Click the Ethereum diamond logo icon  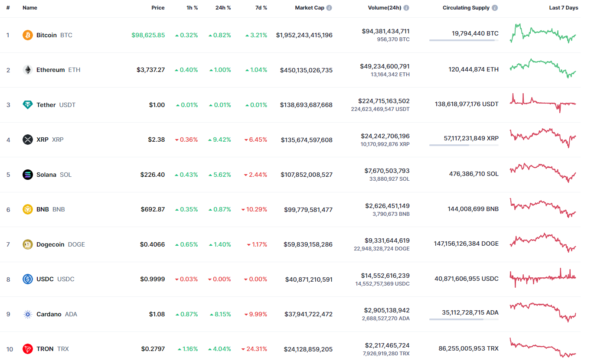(28, 70)
